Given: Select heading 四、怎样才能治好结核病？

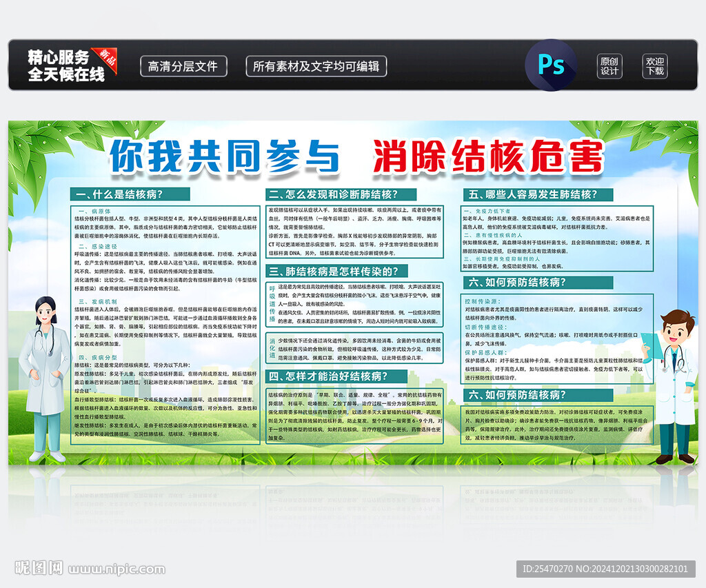Looking at the screenshot, I should 336,376.
